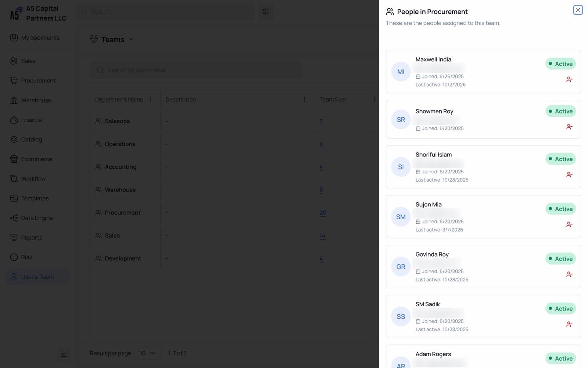Screen dimensions: 588x368
Task: Open Catalog module in sidebar
Action: click(37, 139)
